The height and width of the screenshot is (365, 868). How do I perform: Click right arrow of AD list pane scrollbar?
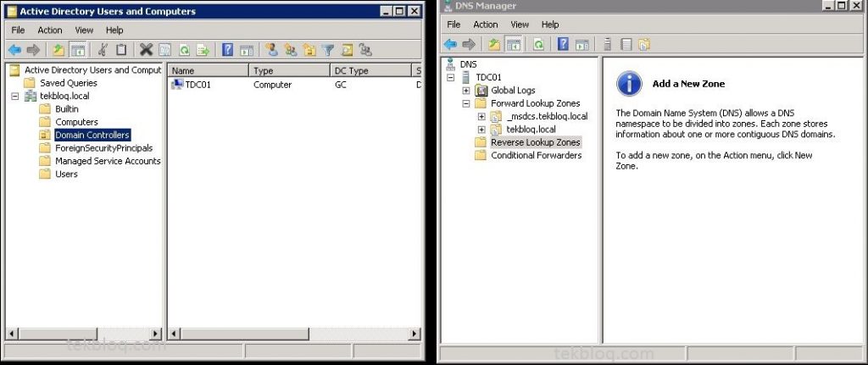point(415,334)
